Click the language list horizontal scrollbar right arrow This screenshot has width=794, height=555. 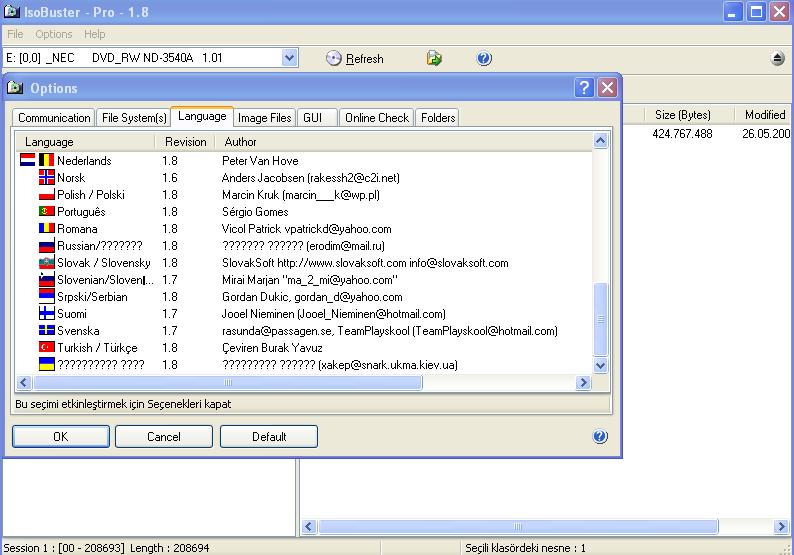click(x=584, y=383)
